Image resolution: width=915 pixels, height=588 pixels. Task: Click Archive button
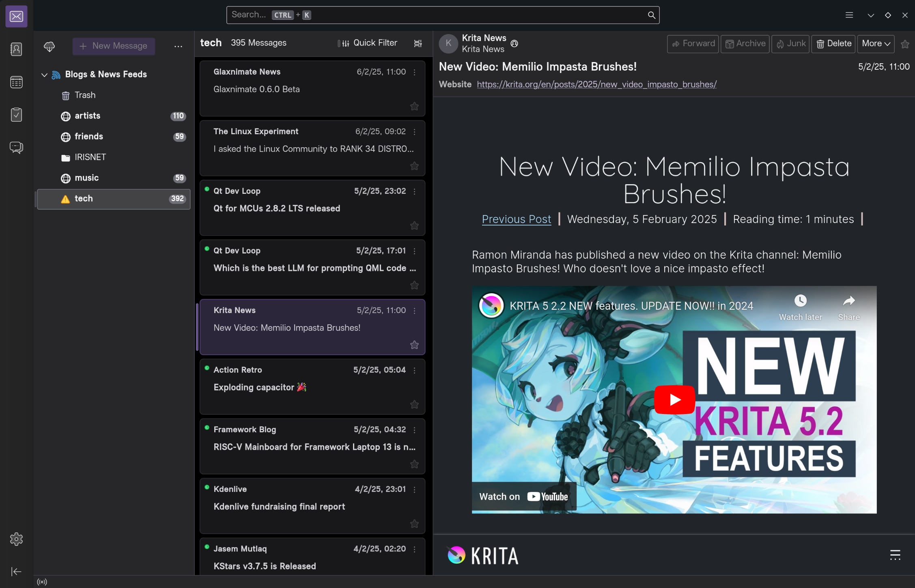[745, 44]
